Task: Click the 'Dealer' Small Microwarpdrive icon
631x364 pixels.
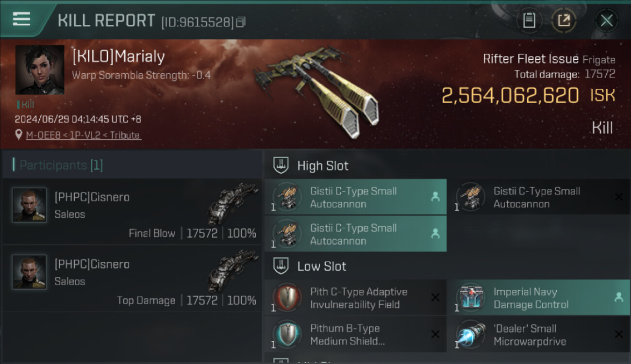Action: coord(470,334)
